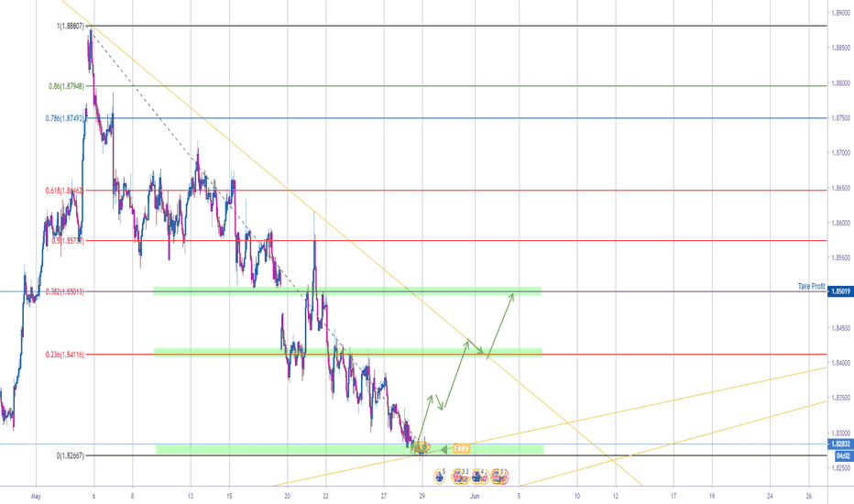Select the green arrow pointing up to Take Profit
This screenshot has width=854, height=504.
click(500, 326)
